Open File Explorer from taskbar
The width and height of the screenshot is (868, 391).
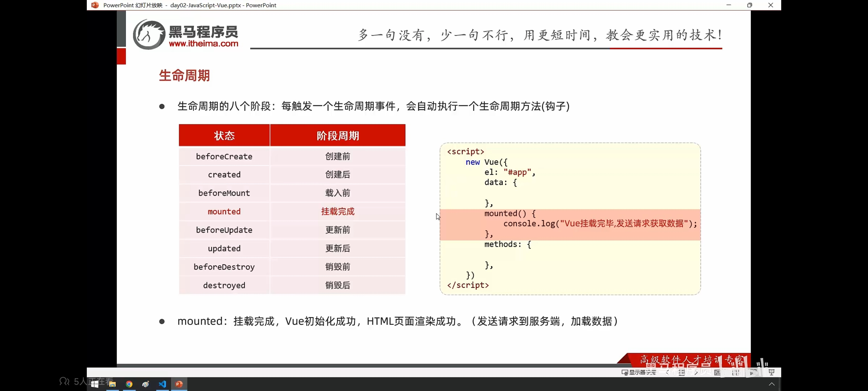pos(113,384)
